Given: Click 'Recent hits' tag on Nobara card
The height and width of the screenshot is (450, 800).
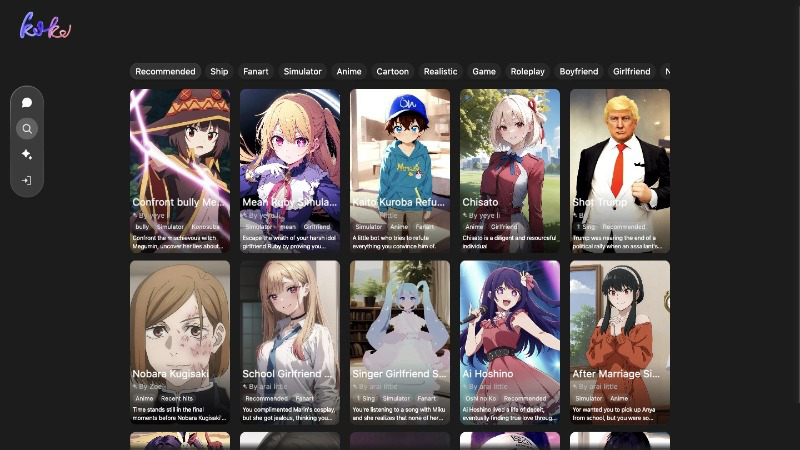Looking at the screenshot, I should click(177, 398).
